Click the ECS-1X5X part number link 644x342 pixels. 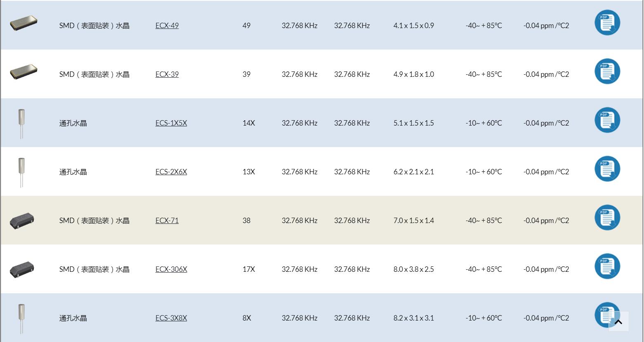coord(171,123)
